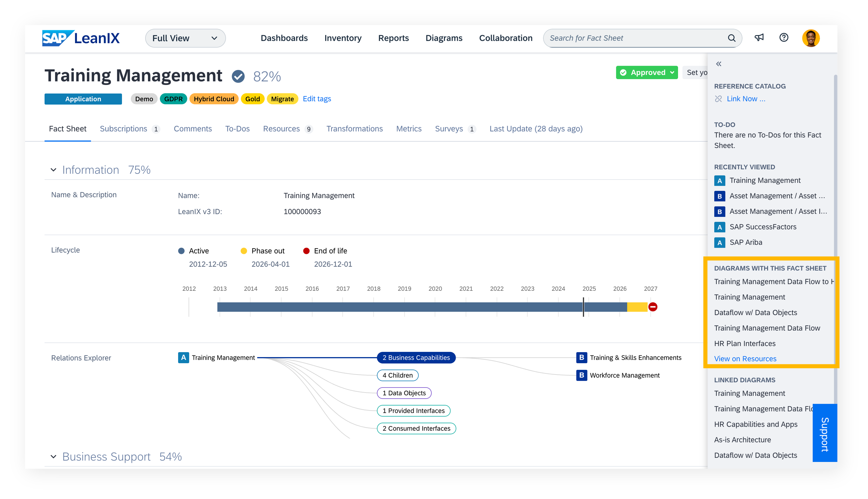Click the current date marker on lifecycle timeline
868x499 pixels.
[x=583, y=307]
